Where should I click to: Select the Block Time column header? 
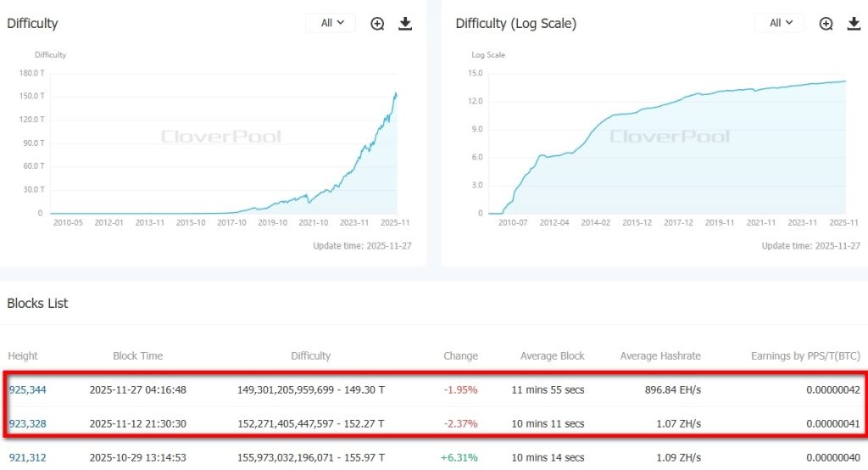(x=137, y=355)
